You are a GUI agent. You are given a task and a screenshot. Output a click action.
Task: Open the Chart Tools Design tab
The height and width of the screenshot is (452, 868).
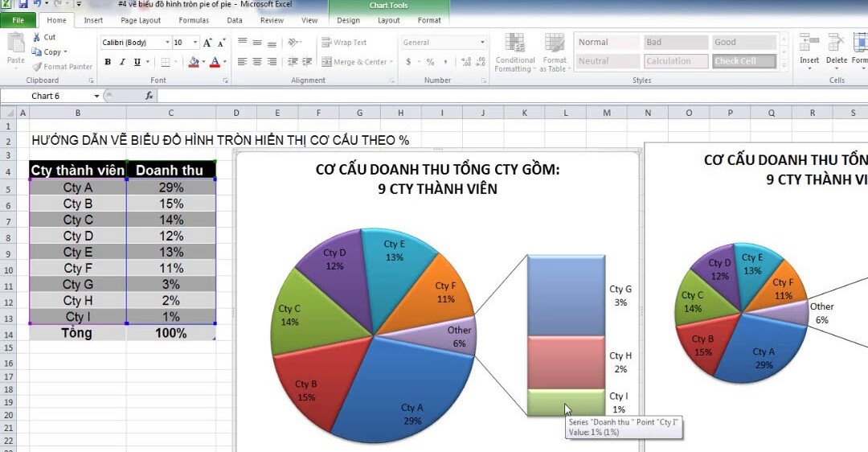coord(348,20)
